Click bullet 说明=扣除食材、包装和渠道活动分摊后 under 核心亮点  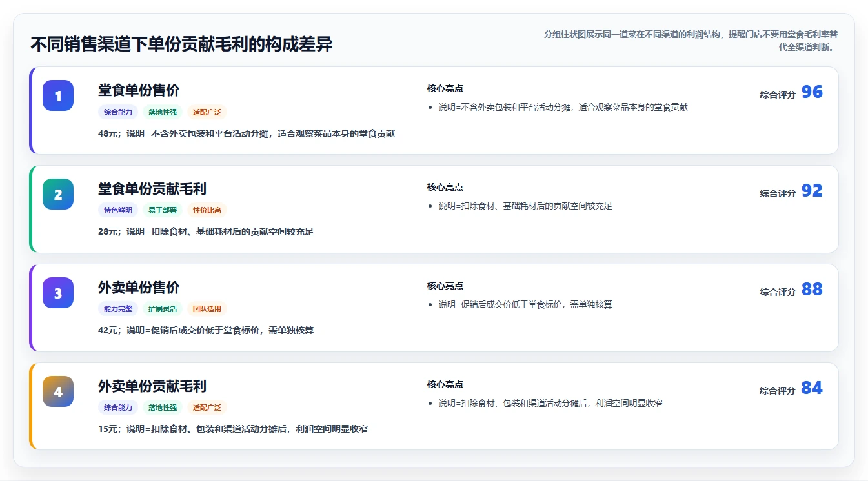tap(550, 403)
